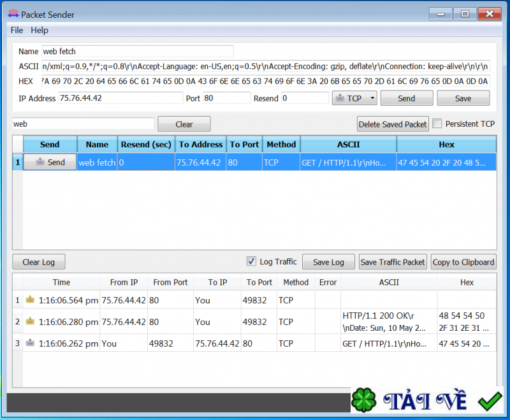Viewport: 510px width, 420px height.
Task: Click the Clear Log button
Action: (x=39, y=262)
